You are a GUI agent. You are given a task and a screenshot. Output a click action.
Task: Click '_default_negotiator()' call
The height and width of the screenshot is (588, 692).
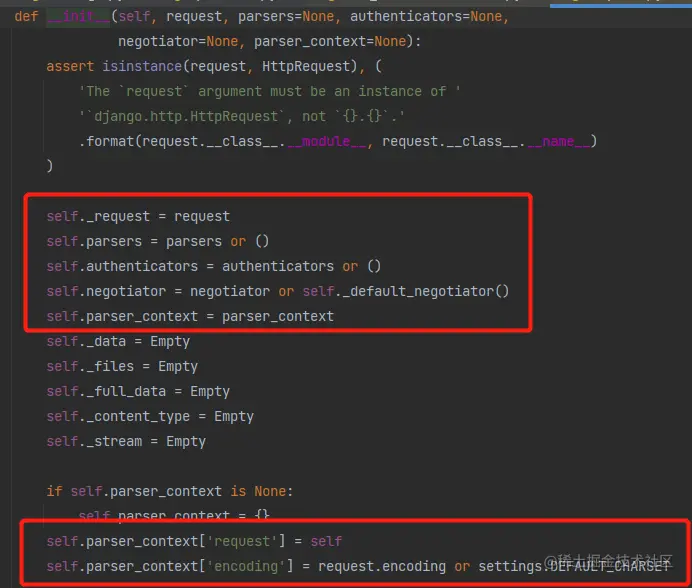(425, 291)
